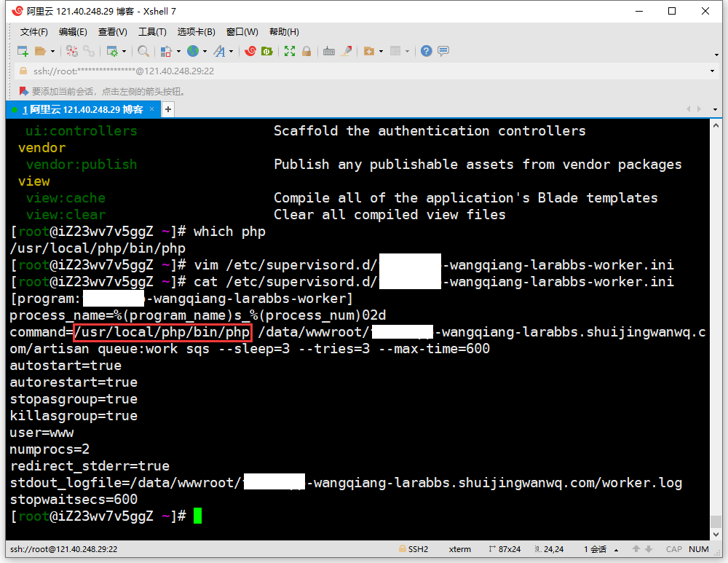This screenshot has width=728, height=563.
Task: Expand the Open folder dropdown arrow
Action: pos(52,51)
